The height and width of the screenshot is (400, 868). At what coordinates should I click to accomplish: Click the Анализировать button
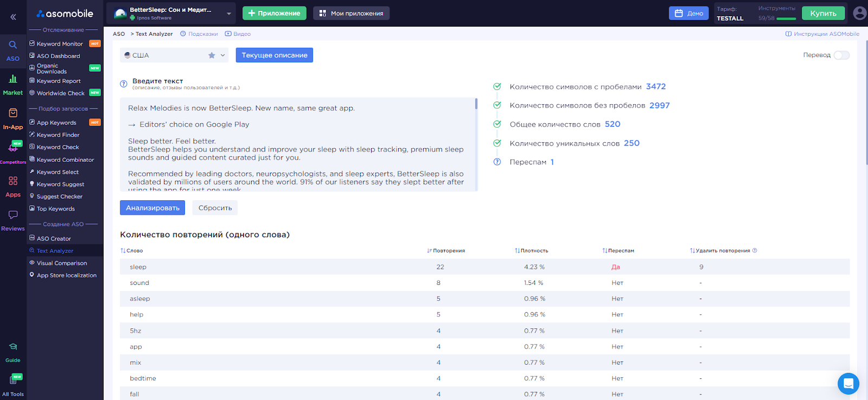(152, 208)
